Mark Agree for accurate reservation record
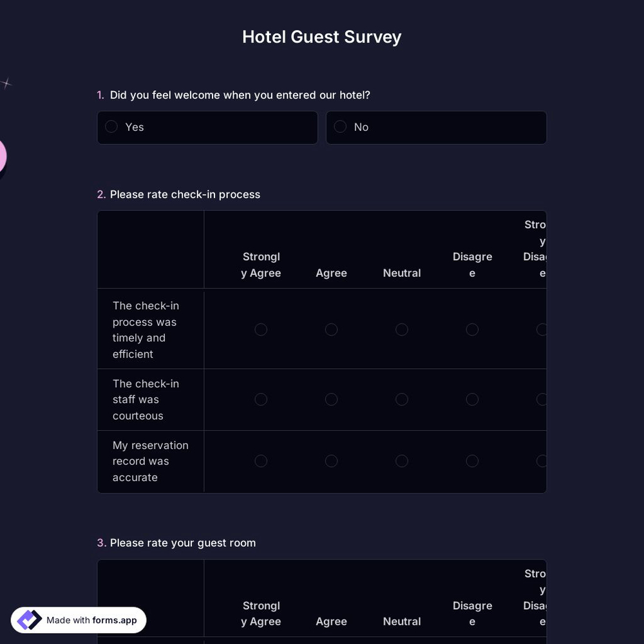The image size is (644, 644). point(331,460)
